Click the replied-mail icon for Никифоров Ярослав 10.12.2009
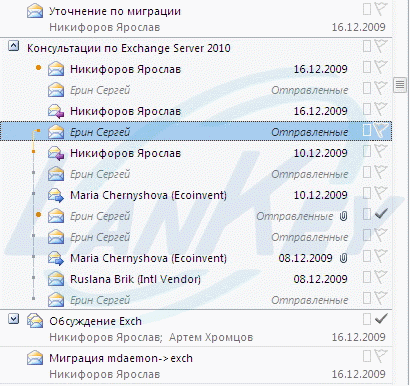410x386 pixels. [x=56, y=153]
